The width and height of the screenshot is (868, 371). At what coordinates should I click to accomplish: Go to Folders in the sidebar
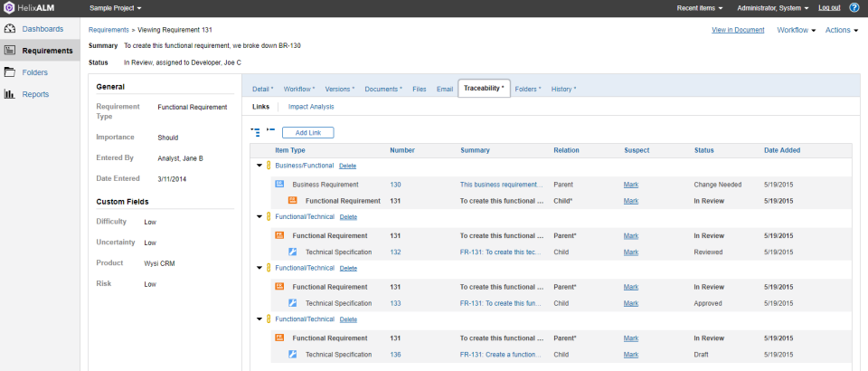coord(35,72)
